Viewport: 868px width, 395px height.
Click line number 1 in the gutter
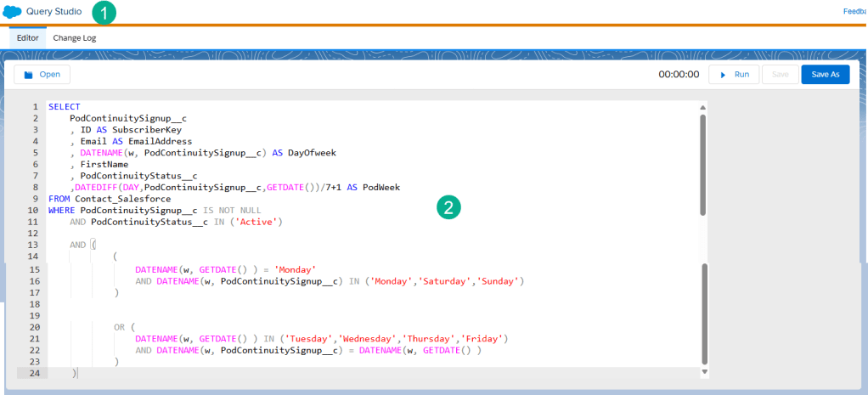[35, 107]
